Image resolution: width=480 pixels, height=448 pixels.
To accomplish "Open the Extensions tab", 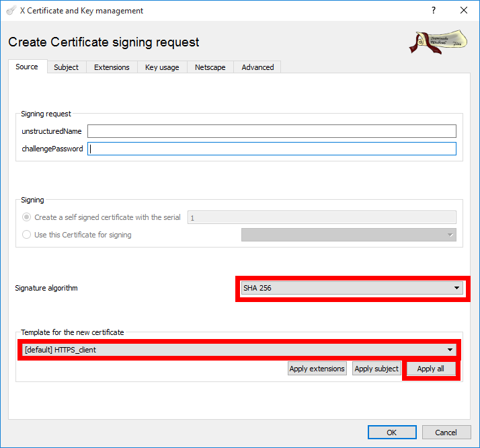I will [112, 67].
